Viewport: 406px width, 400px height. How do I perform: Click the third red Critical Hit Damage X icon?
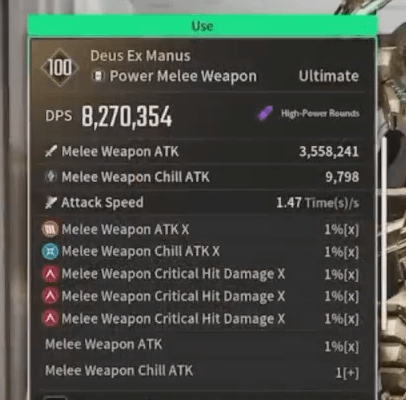pos(51,318)
